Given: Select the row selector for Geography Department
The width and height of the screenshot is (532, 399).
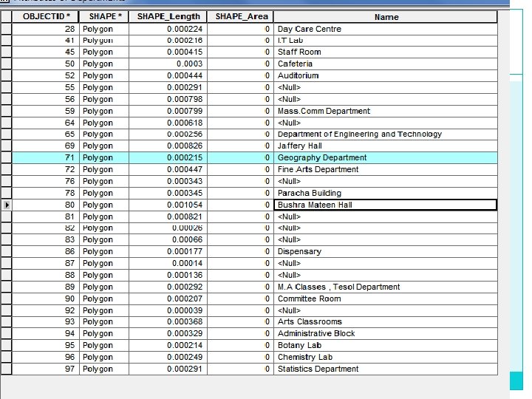Looking at the screenshot, I should 6,158.
